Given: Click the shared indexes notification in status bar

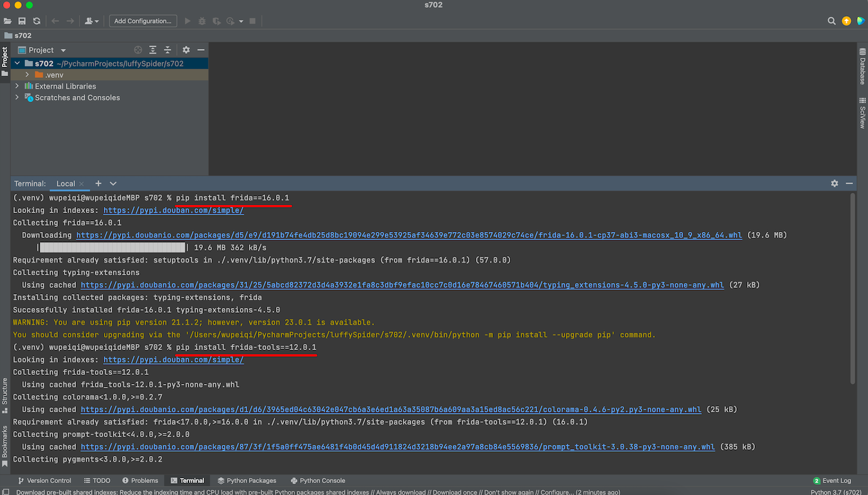Looking at the screenshot, I should pos(318,492).
